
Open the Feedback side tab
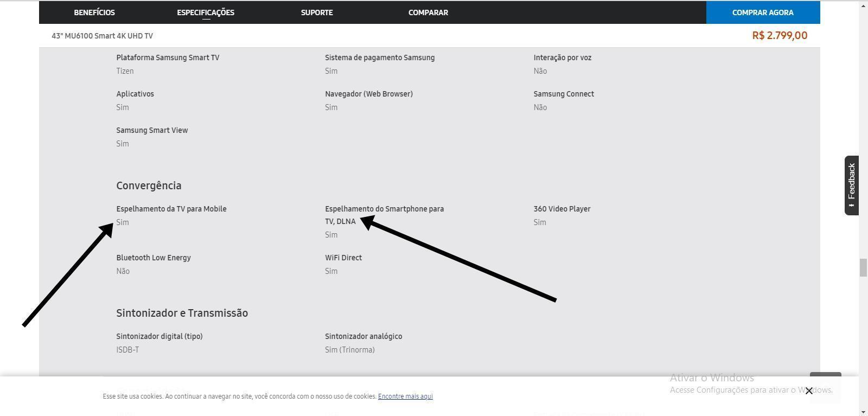click(x=852, y=185)
